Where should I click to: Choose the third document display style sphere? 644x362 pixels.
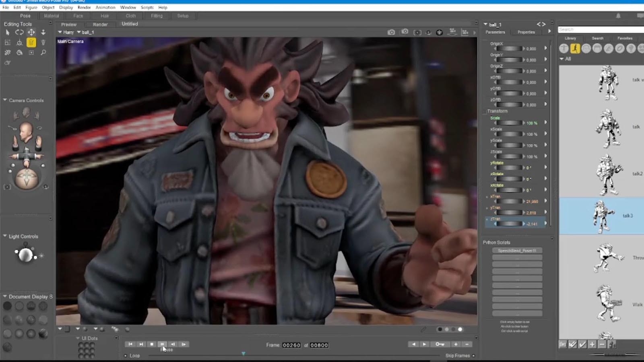pyautogui.click(x=31, y=306)
